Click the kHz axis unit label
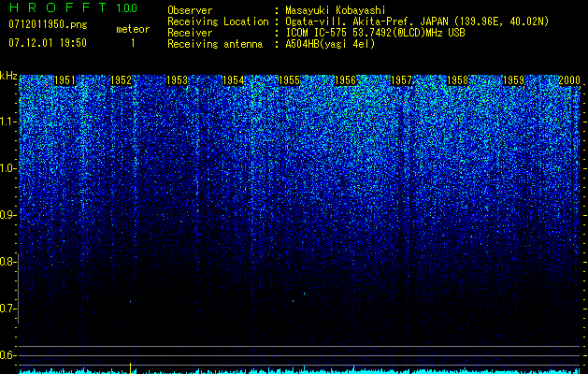The image size is (588, 374). [8, 76]
